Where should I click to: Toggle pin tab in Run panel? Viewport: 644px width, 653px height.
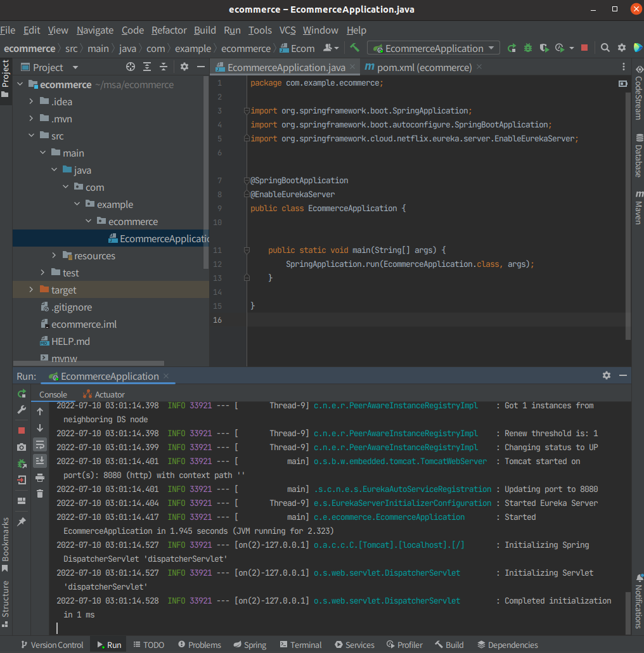coord(22,521)
